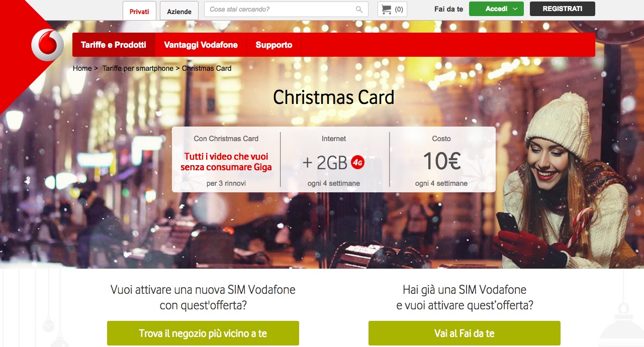The image size is (644, 347).
Task: Click the Fai da te header link
Action: click(x=448, y=9)
